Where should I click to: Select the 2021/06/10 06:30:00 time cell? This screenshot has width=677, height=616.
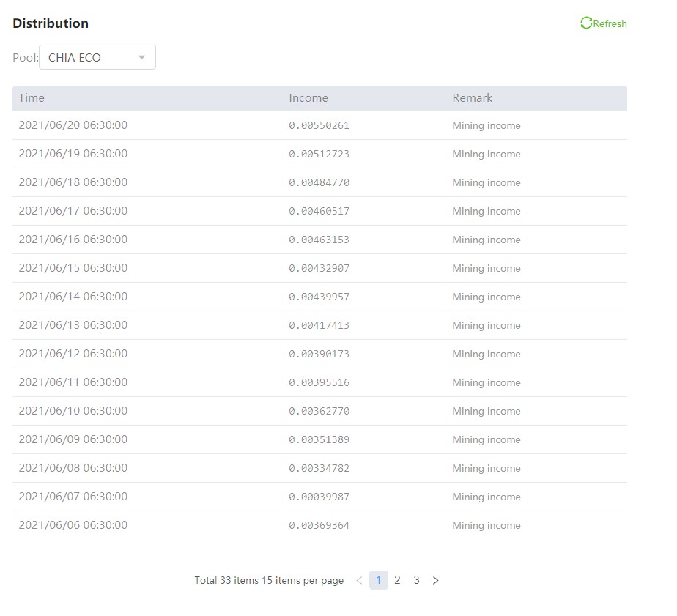pos(73,410)
